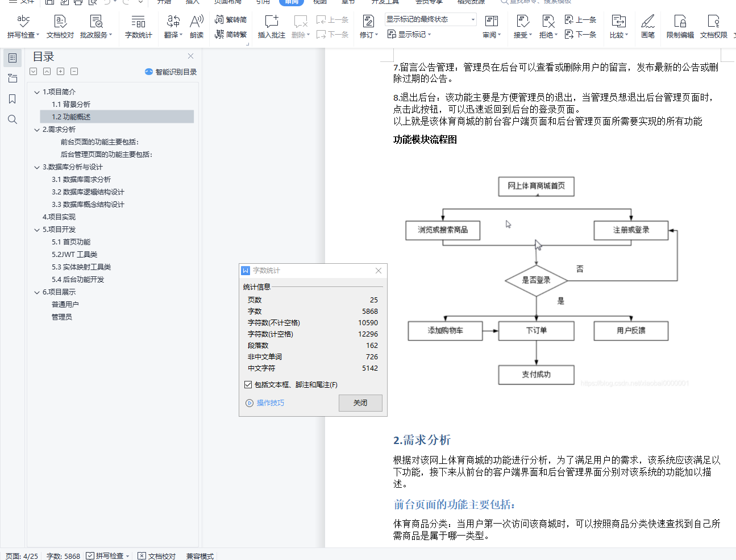The image size is (736, 560).
Task: Close the dialog with the 关闭 button
Action: 360,403
